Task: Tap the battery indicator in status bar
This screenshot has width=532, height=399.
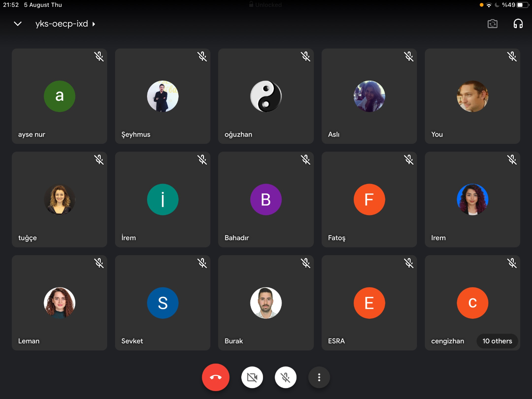Action: tap(522, 5)
